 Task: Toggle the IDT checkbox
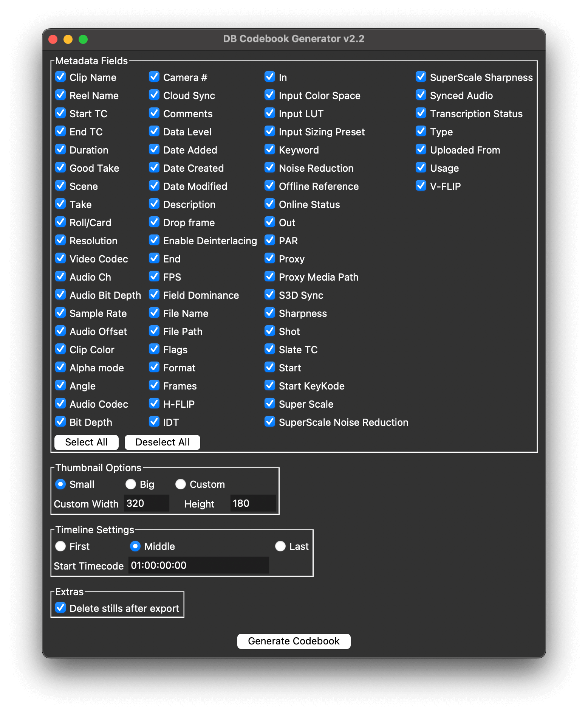coord(154,422)
